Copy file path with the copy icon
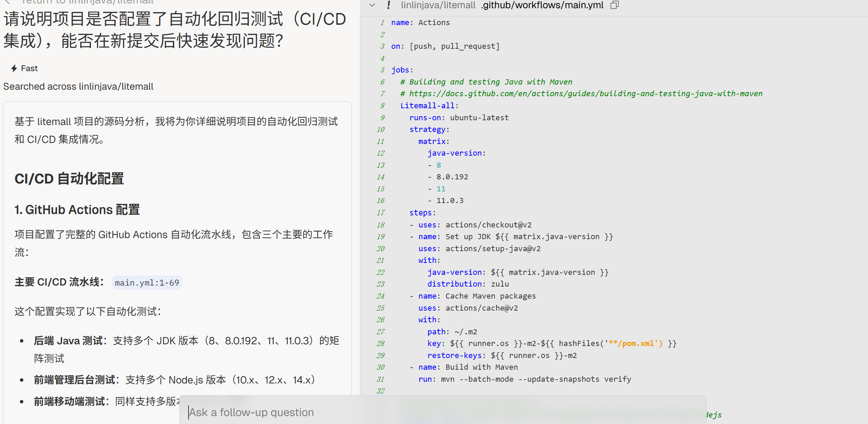 tap(615, 5)
